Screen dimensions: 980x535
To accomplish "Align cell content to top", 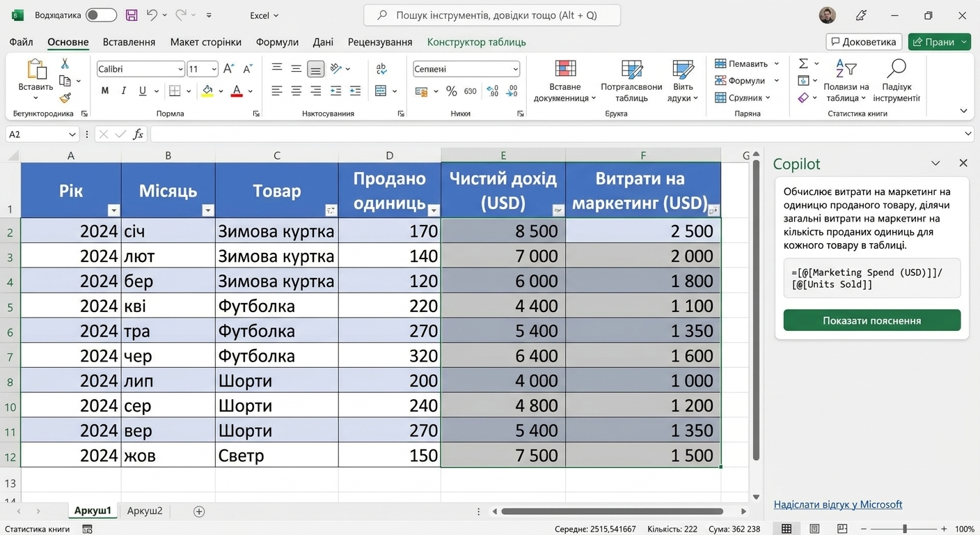I will coord(277,68).
